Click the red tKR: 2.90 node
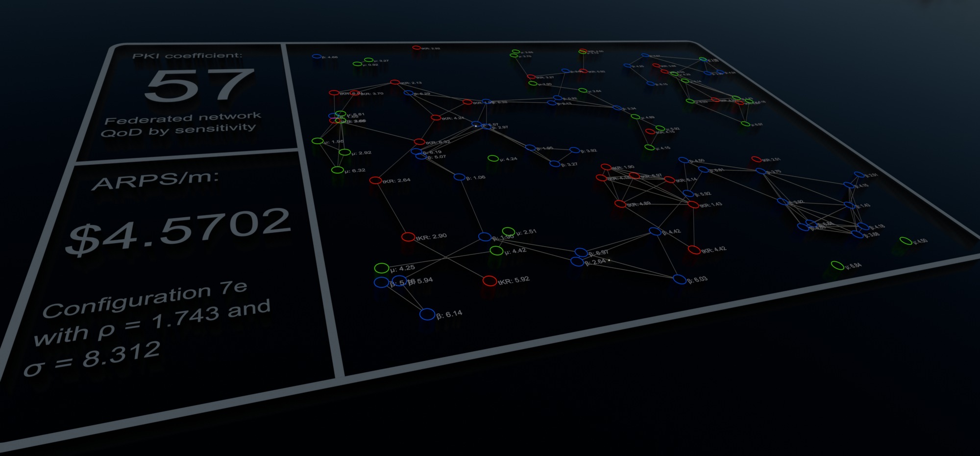The image size is (980, 456). [408, 237]
